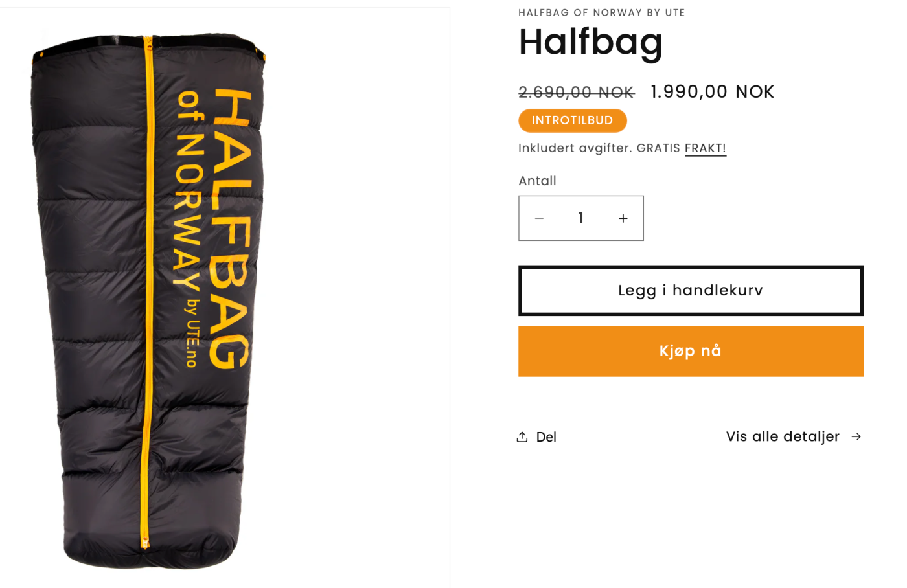907x588 pixels.
Task: Click the arrow after Vis alle detaljer
Action: point(856,436)
